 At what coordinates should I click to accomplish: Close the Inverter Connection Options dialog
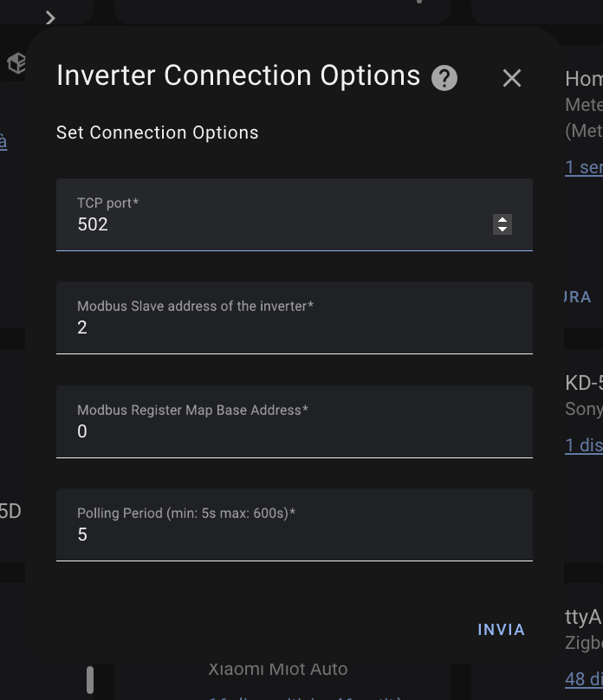[x=512, y=78]
